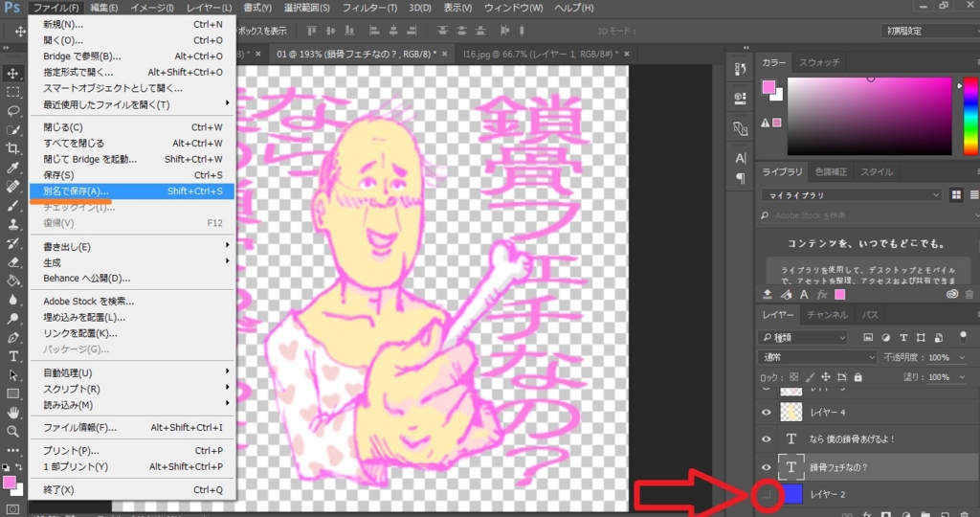Toggle lock image pixels (brush icon)

(810, 377)
